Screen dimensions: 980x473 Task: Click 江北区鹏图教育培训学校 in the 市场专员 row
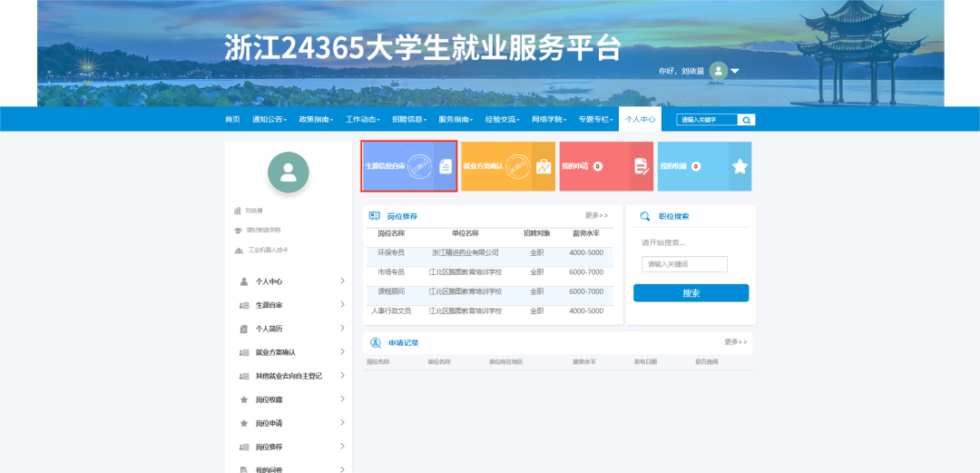click(x=465, y=272)
